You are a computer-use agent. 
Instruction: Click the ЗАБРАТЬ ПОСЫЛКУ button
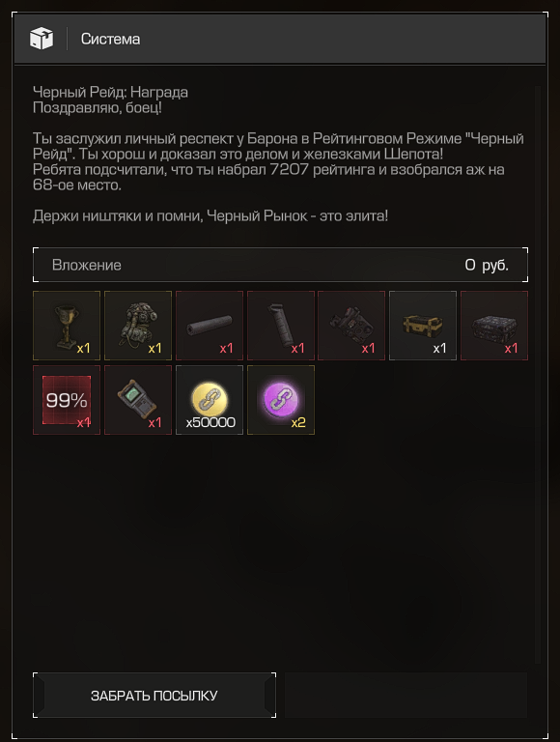coord(154,696)
